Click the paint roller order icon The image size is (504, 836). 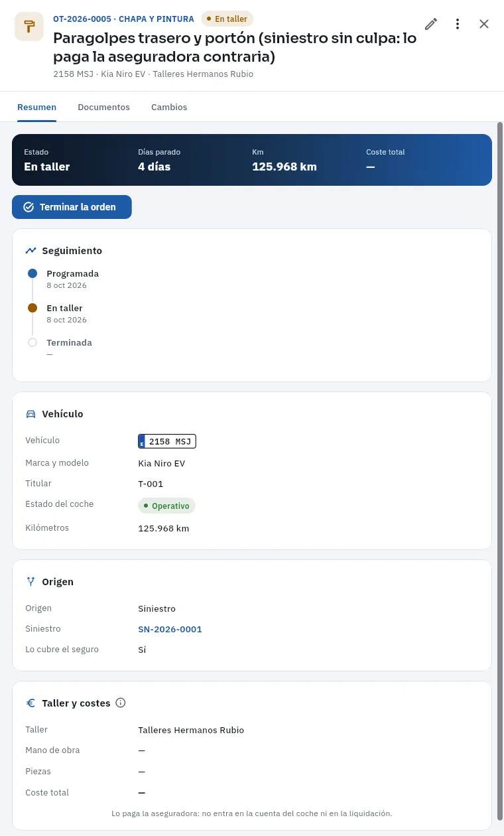29,27
